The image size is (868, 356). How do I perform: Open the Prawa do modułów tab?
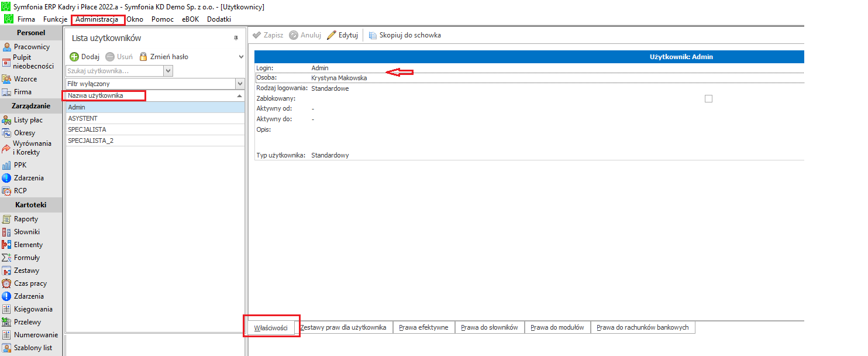coord(557,327)
